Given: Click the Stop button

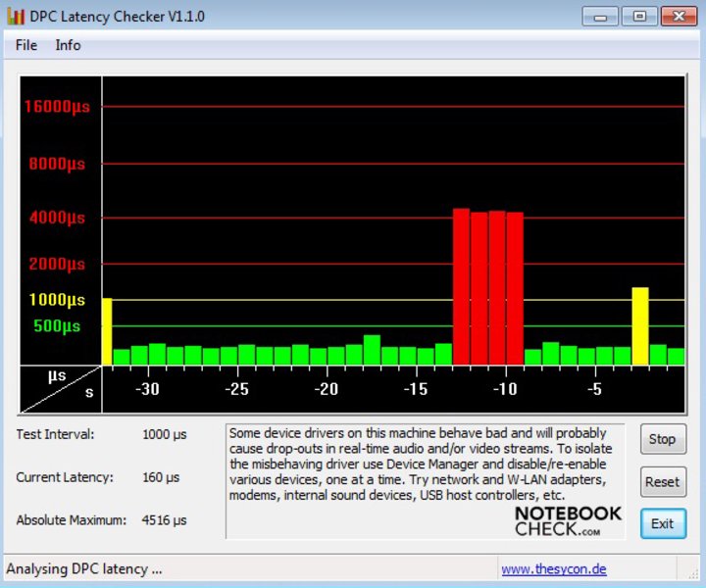Looking at the screenshot, I should pyautogui.click(x=663, y=439).
